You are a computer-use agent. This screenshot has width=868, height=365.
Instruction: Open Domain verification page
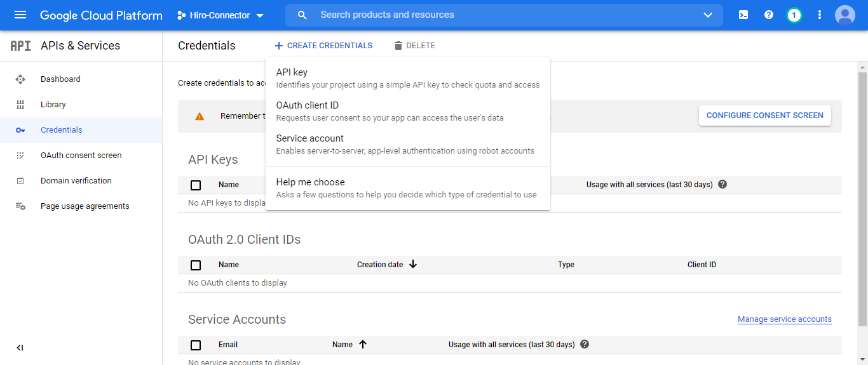tap(81, 181)
